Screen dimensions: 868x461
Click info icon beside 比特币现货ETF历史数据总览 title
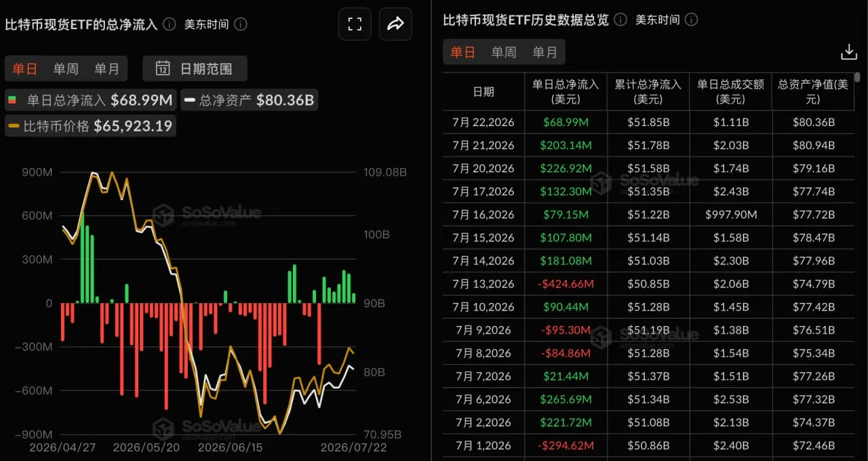pyautogui.click(x=620, y=20)
